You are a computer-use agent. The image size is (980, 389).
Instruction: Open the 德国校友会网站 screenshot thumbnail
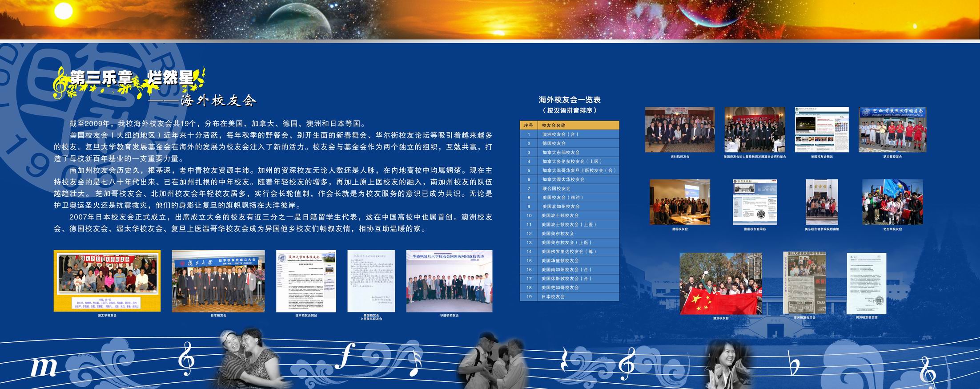coord(755,202)
